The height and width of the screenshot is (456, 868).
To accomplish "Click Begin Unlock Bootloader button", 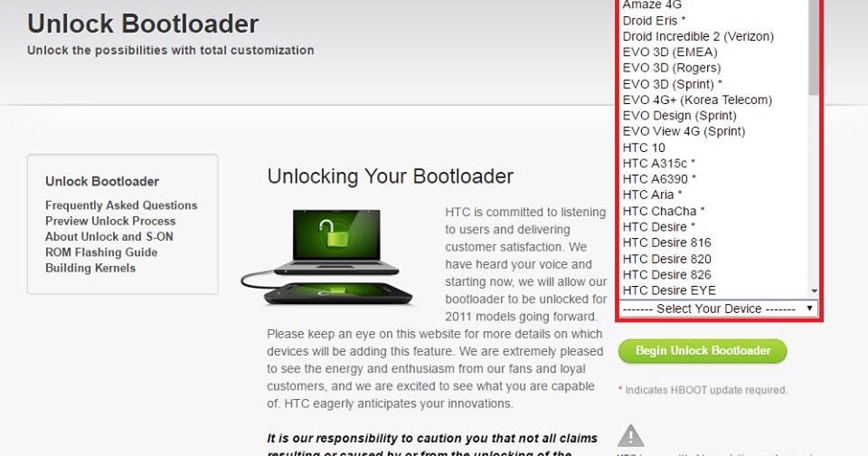I will pyautogui.click(x=703, y=351).
